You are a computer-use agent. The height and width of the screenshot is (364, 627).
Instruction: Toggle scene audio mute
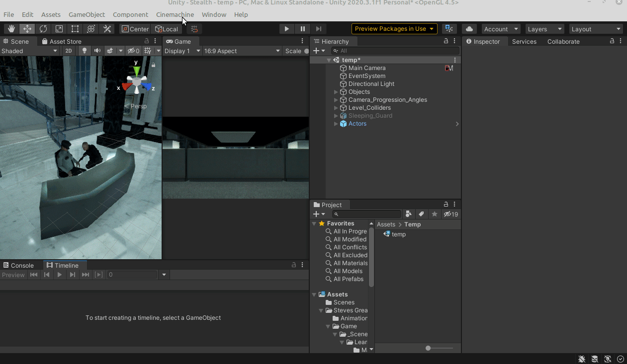[97, 51]
